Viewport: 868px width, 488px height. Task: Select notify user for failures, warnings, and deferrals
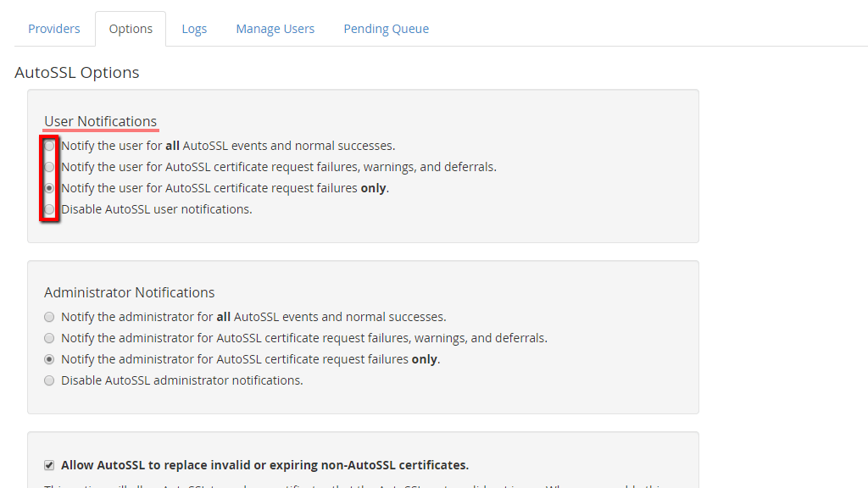coord(49,166)
